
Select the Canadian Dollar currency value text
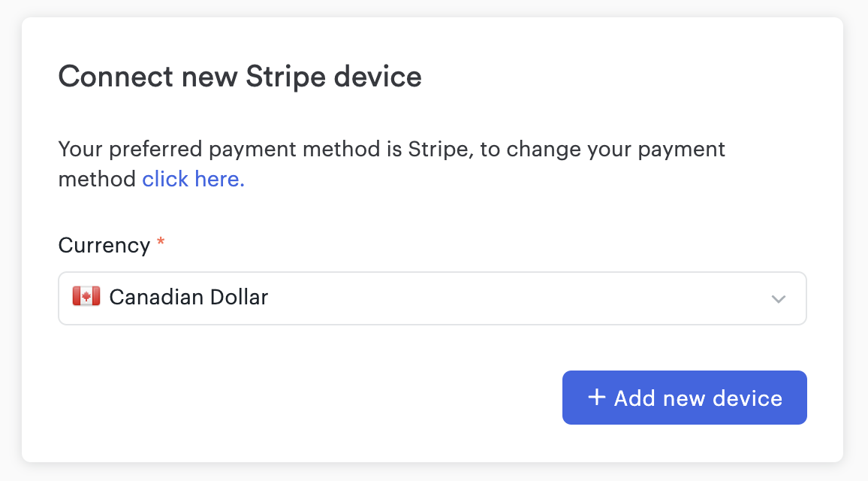click(x=188, y=297)
